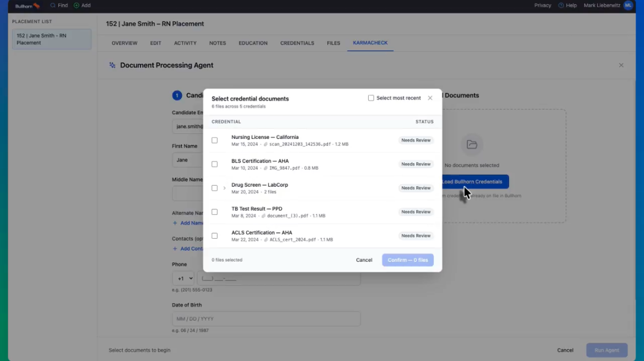
Task: Check the TB Test Result — PPD checkbox
Action: pos(215,212)
